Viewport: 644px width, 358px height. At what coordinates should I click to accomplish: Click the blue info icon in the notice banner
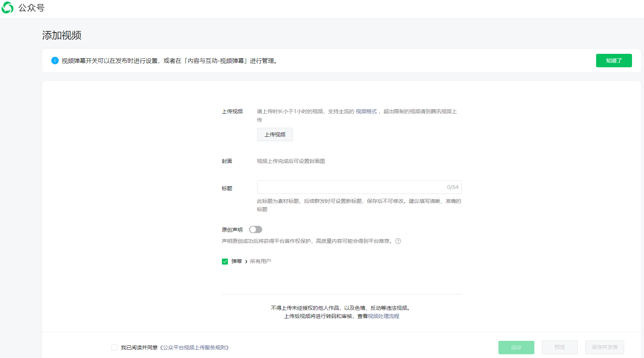55,61
